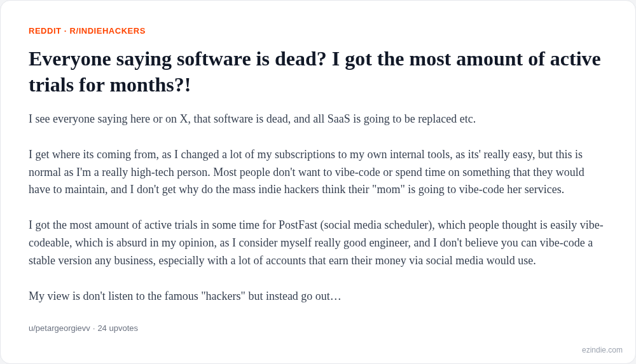
Task: Click the word 'REDDIT' in the header
Action: [45, 30]
